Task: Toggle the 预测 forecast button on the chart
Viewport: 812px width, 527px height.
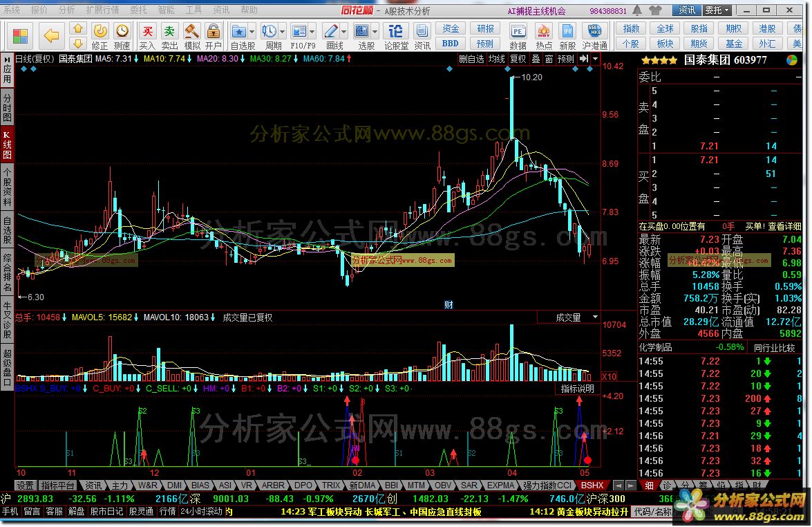Action: point(566,59)
